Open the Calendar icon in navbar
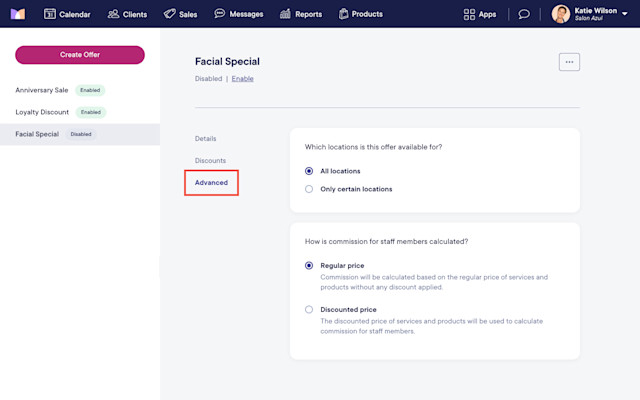640x400 pixels. pos(50,14)
